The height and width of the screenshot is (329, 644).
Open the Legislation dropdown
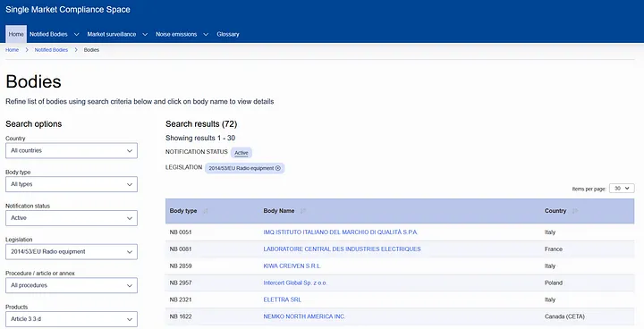pyautogui.click(x=72, y=252)
